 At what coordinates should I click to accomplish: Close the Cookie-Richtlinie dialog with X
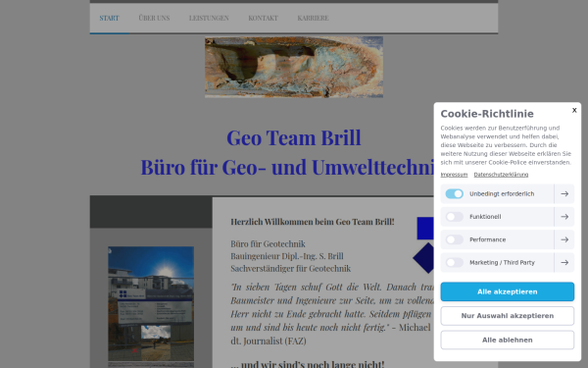574,110
